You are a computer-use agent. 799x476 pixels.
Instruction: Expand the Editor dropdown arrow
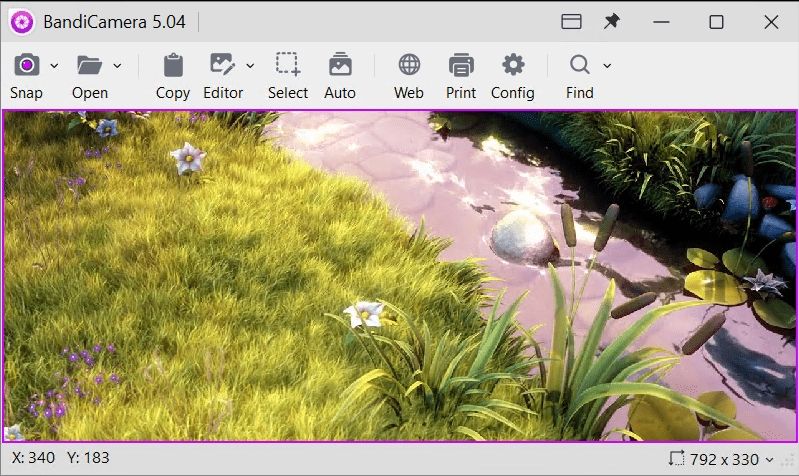pos(250,67)
